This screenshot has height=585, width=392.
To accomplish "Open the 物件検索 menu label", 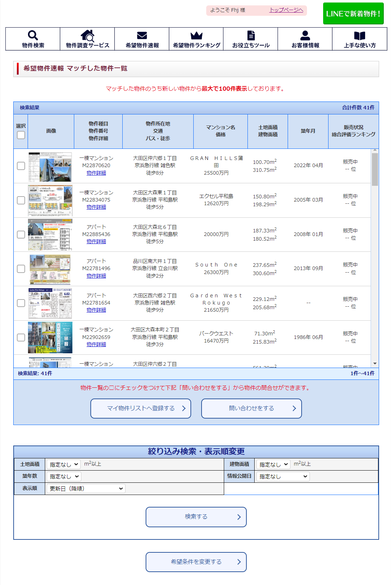I will point(33,45).
